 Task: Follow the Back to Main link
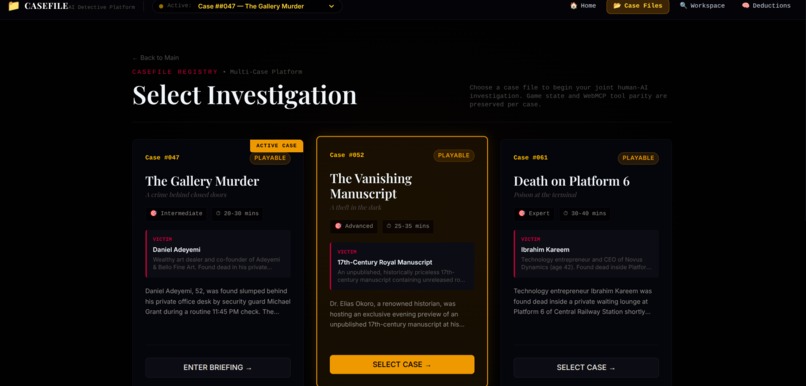(156, 58)
